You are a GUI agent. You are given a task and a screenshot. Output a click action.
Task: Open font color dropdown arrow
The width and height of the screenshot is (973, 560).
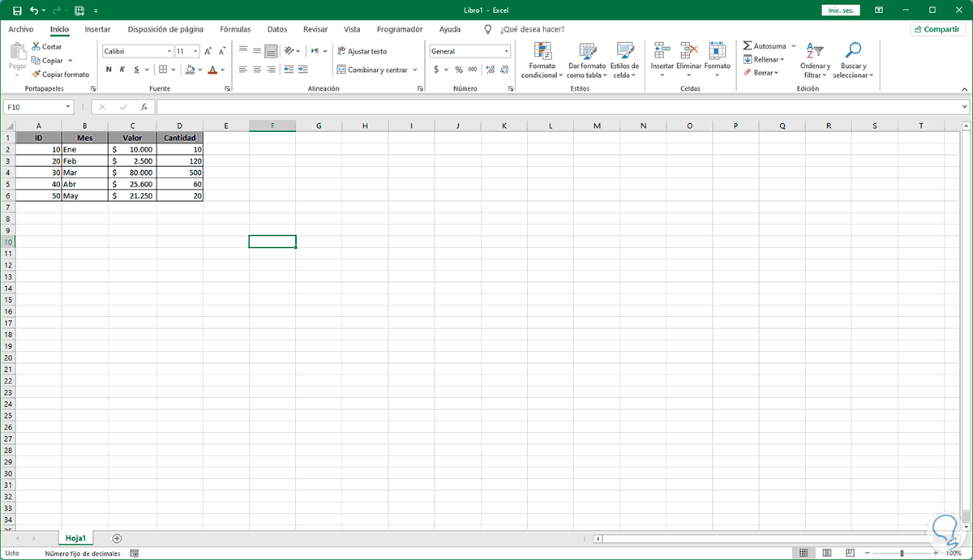[x=223, y=70]
